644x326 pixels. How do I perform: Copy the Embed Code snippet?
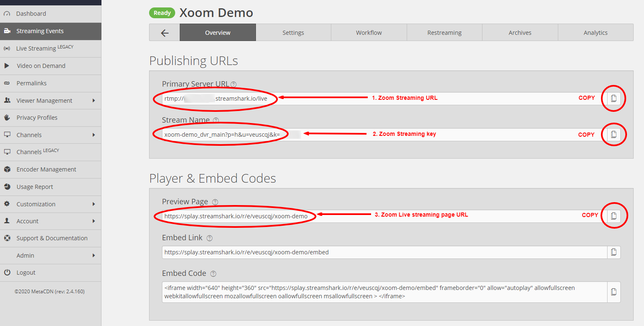(x=614, y=292)
